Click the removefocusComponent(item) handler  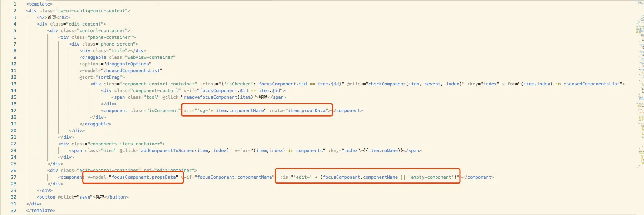218,97
